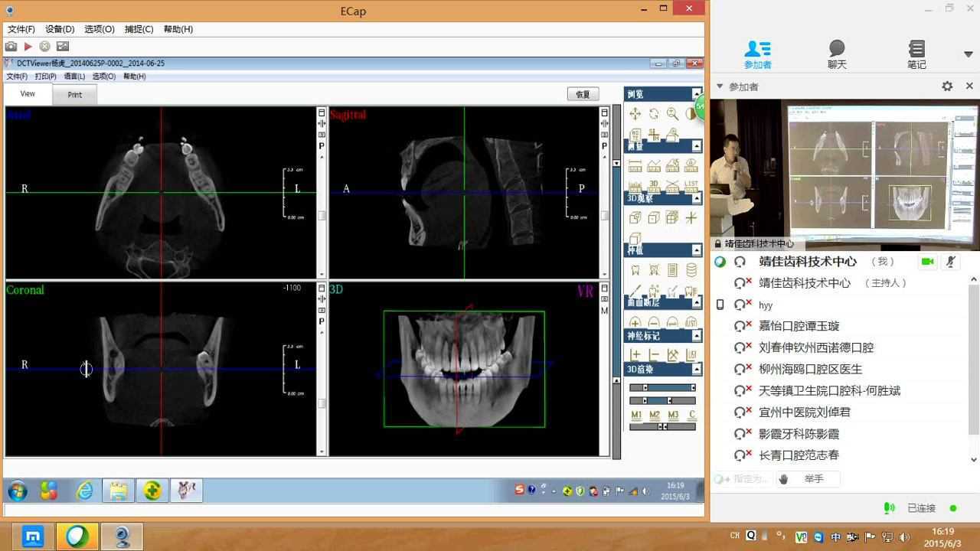Collapse the 测量 panel section
Image resolution: width=980 pixels, height=551 pixels.
pyautogui.click(x=697, y=146)
